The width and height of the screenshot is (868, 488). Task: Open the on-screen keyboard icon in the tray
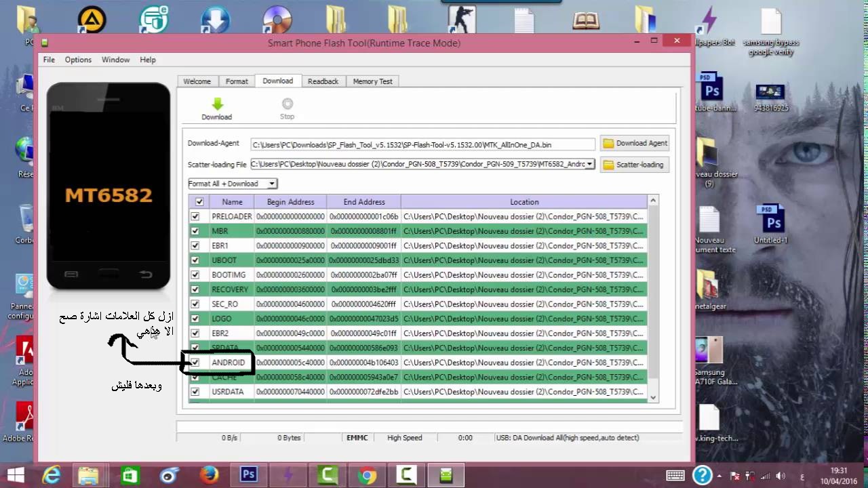pos(675,475)
